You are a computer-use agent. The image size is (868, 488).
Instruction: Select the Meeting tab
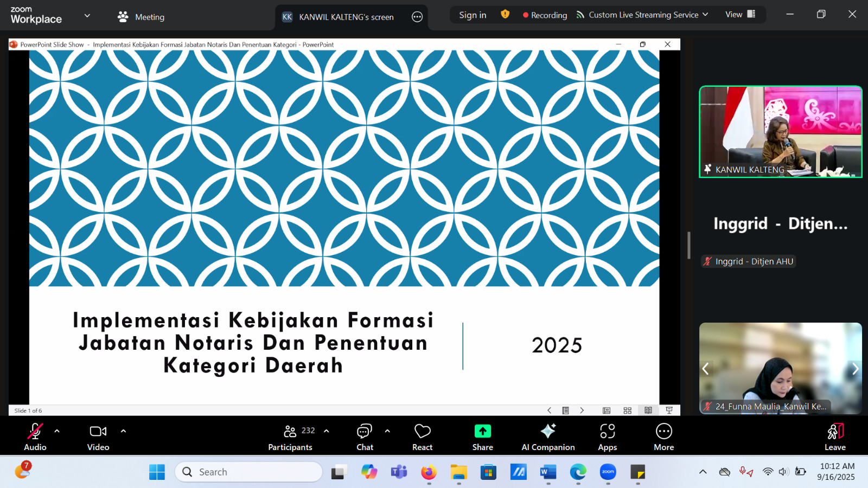[141, 17]
